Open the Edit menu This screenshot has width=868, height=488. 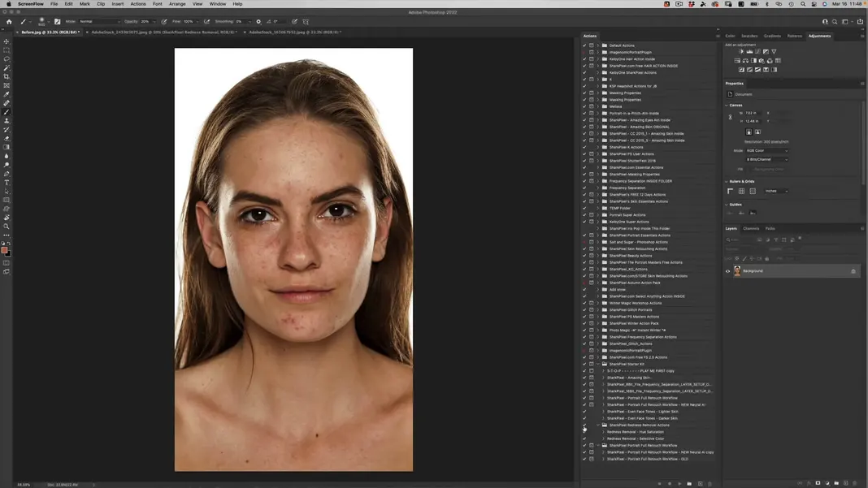[68, 4]
